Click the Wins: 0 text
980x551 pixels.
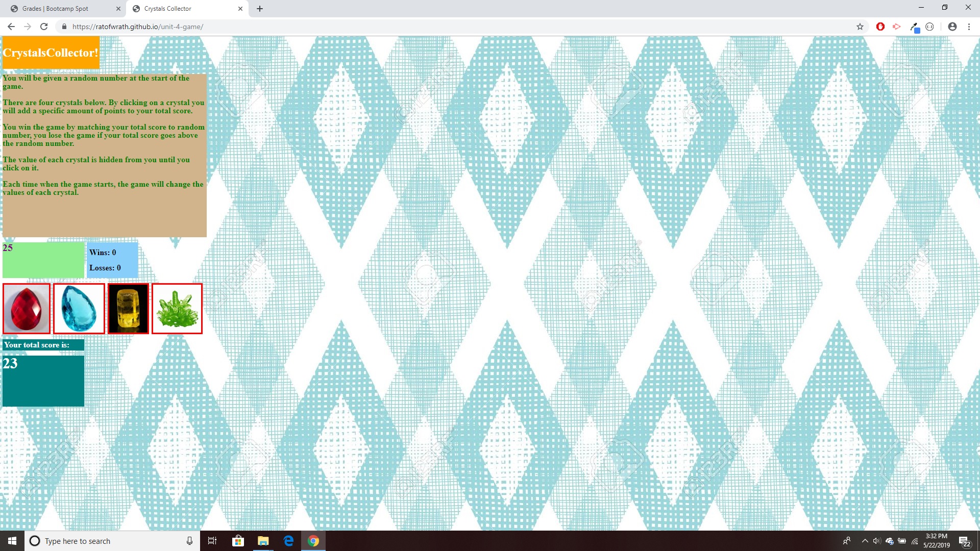(103, 253)
